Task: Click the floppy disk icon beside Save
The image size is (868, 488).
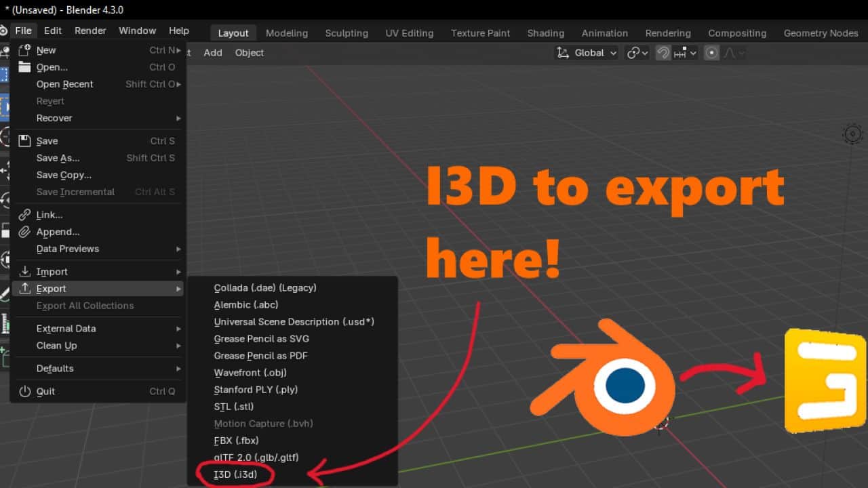Action: click(24, 141)
